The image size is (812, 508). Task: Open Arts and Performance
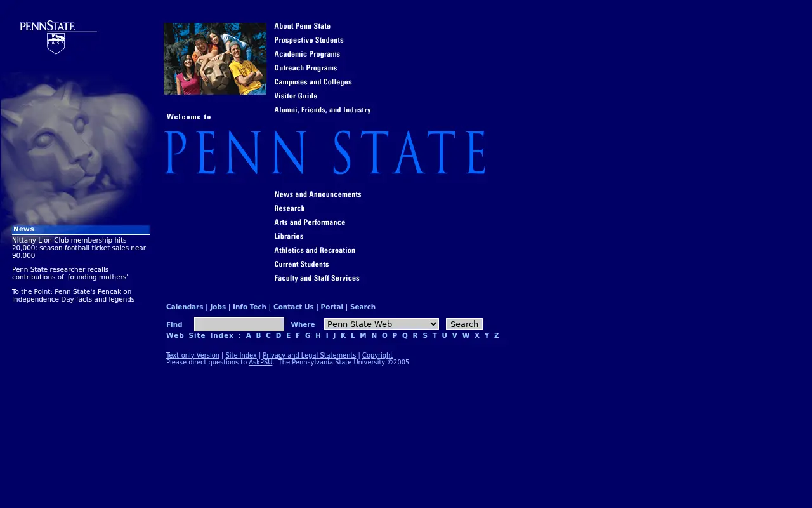click(310, 222)
